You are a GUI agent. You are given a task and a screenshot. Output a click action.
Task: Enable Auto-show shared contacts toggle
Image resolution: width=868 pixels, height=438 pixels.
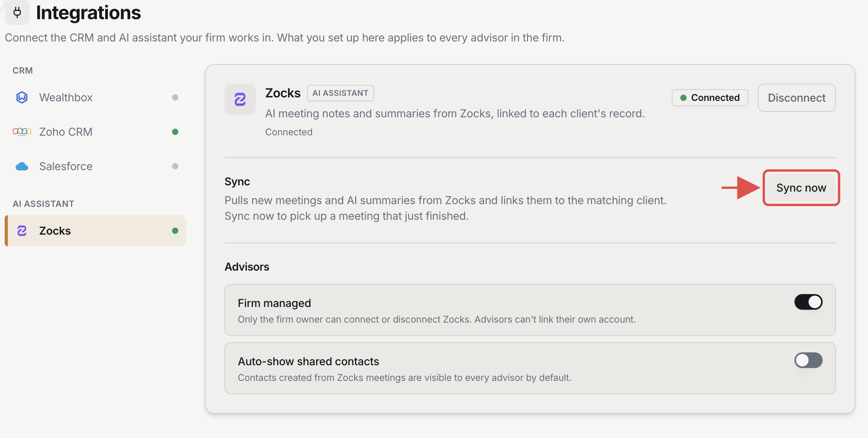click(809, 360)
